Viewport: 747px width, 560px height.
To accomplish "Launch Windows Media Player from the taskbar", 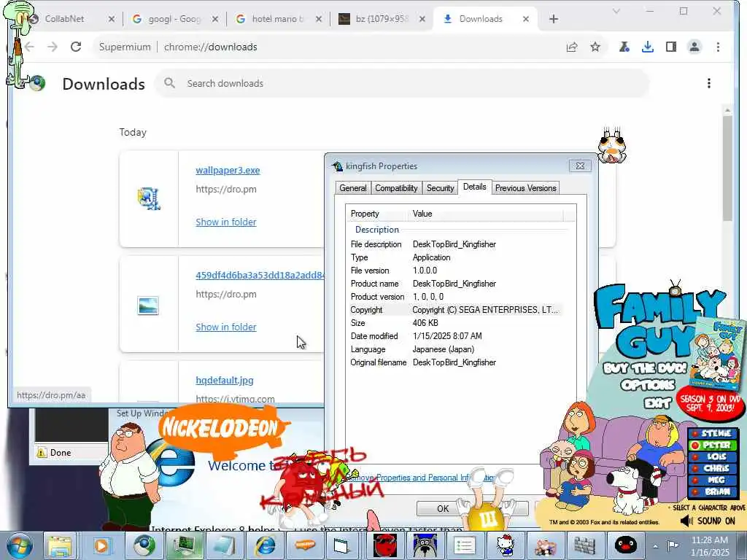I will (x=101, y=545).
